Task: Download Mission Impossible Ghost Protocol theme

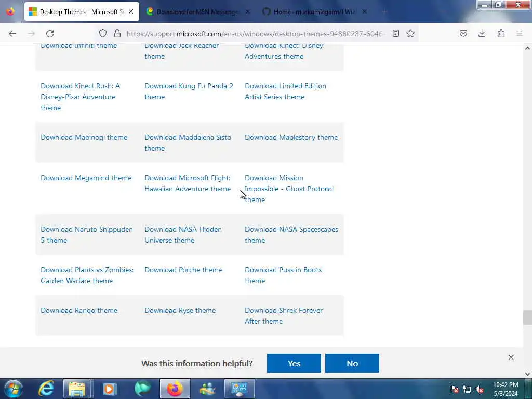Action: (x=289, y=189)
